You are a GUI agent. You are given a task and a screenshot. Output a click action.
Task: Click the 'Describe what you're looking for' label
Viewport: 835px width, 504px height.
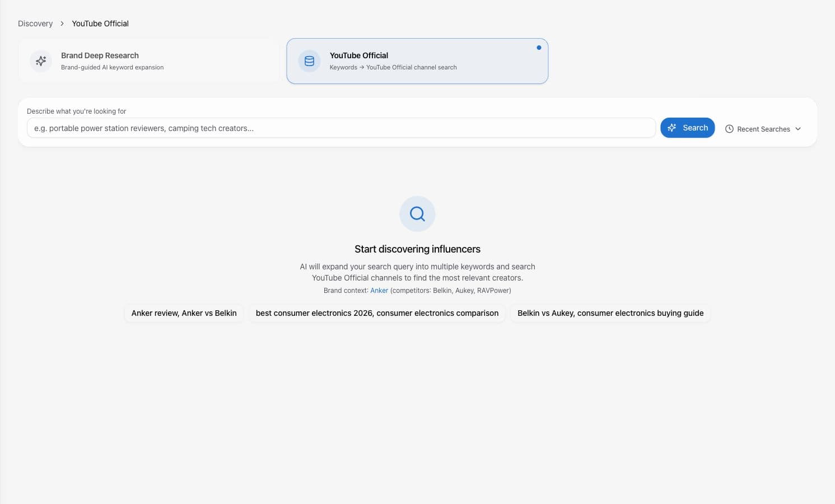tap(77, 111)
